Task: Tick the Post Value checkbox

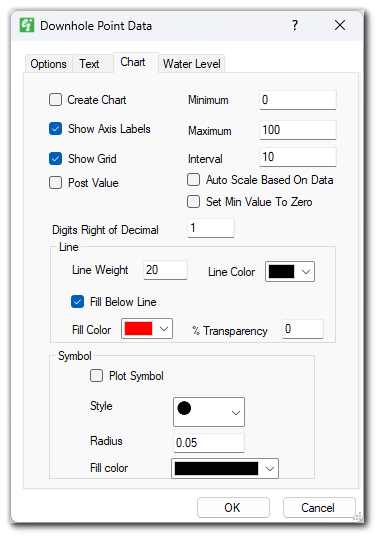Action: coord(55,183)
